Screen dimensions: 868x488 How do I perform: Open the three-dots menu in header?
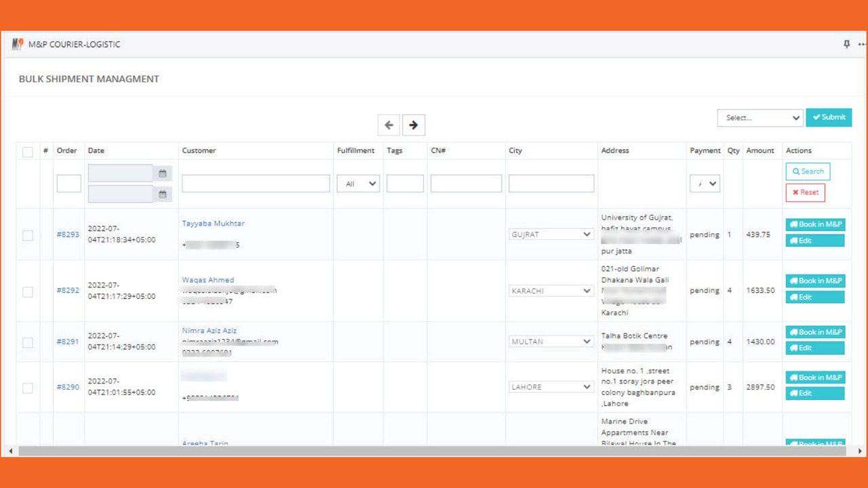(x=863, y=44)
